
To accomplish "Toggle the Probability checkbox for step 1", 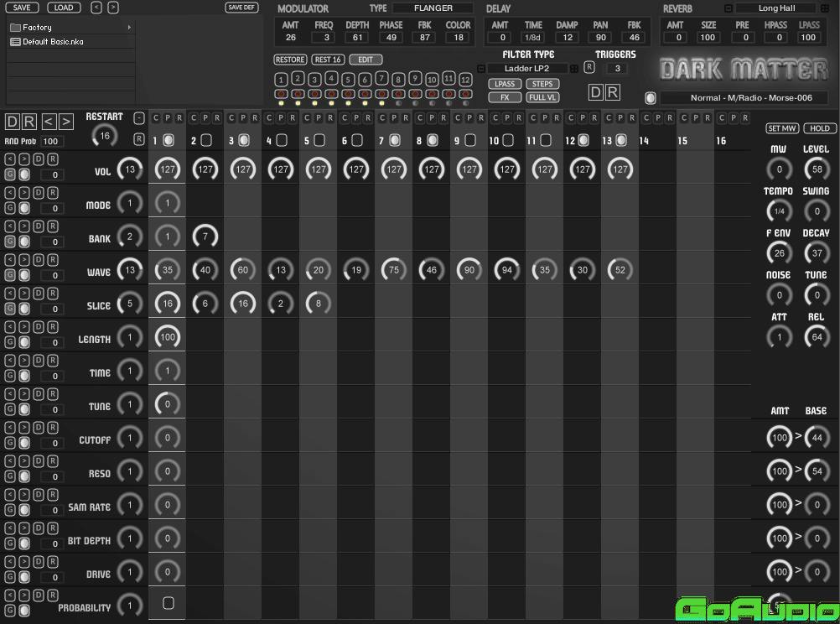I will click(x=168, y=602).
